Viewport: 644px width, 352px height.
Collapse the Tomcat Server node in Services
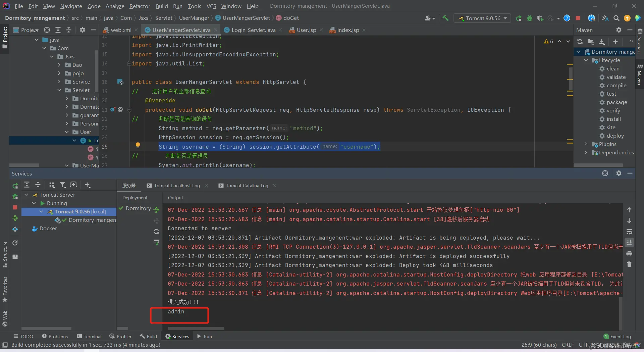click(26, 195)
